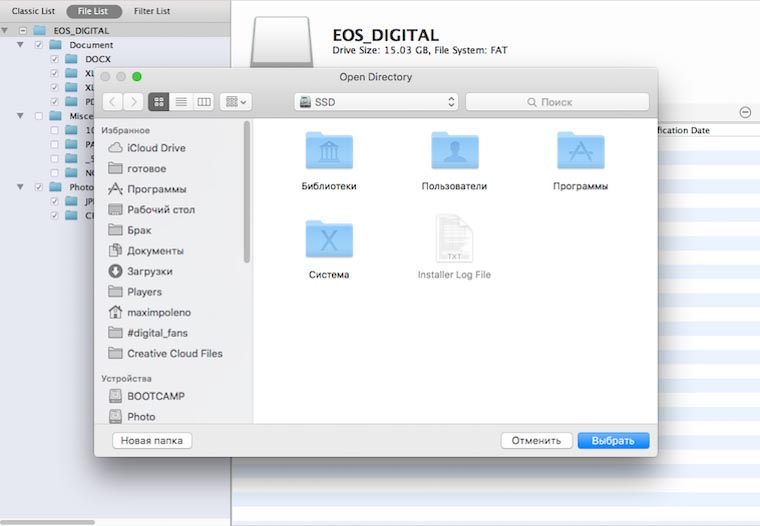The image size is (760, 526).
Task: Click the minus circle icon in background window
Action: (x=745, y=112)
